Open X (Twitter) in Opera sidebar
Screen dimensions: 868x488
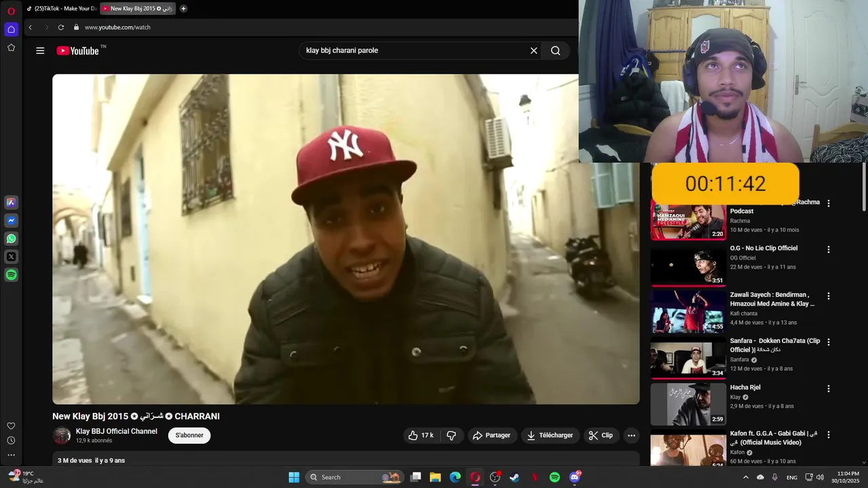(11, 257)
